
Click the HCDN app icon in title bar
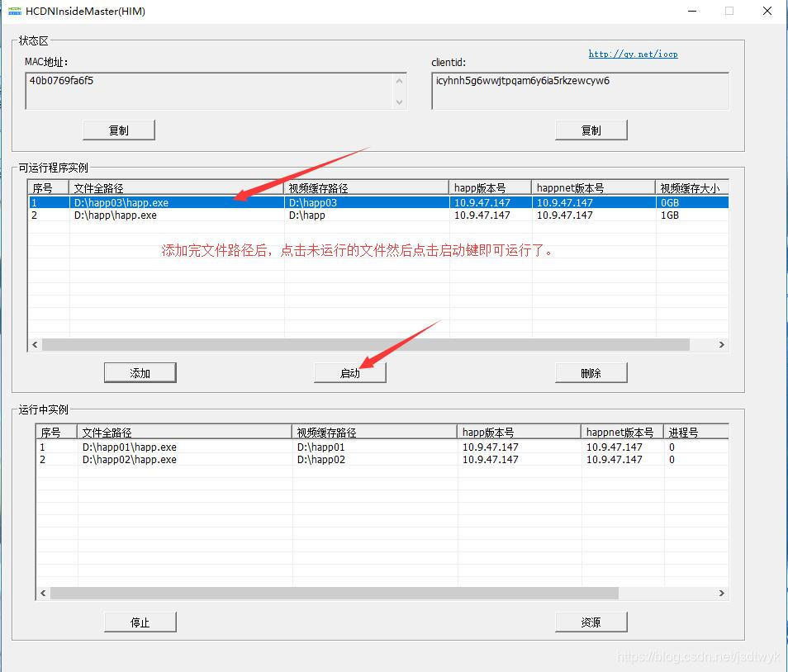pos(15,11)
